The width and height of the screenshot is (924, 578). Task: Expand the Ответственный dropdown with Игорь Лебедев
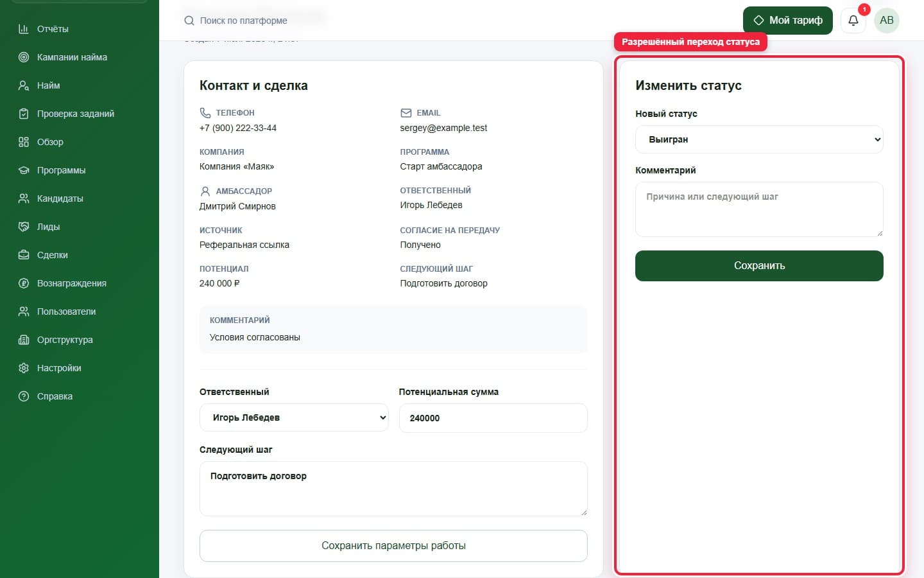pyautogui.click(x=294, y=417)
